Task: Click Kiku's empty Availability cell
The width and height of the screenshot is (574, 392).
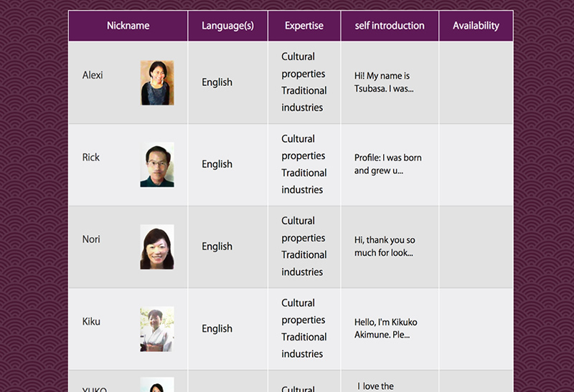Action: [x=476, y=329]
